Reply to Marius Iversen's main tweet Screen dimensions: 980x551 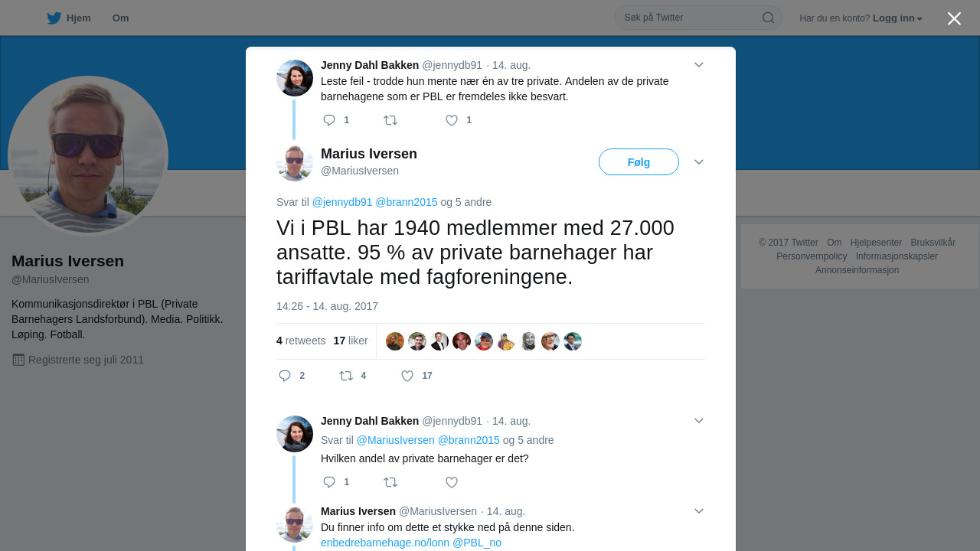click(x=285, y=376)
